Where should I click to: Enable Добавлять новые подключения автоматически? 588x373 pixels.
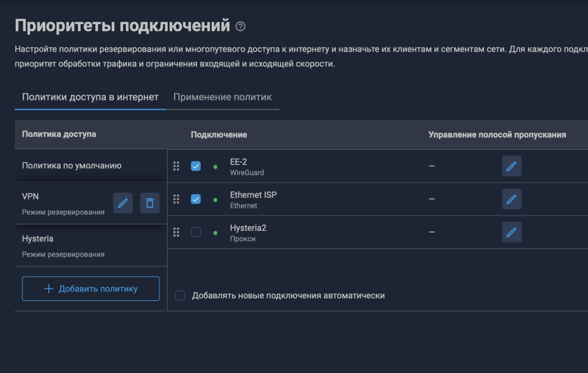pos(180,295)
